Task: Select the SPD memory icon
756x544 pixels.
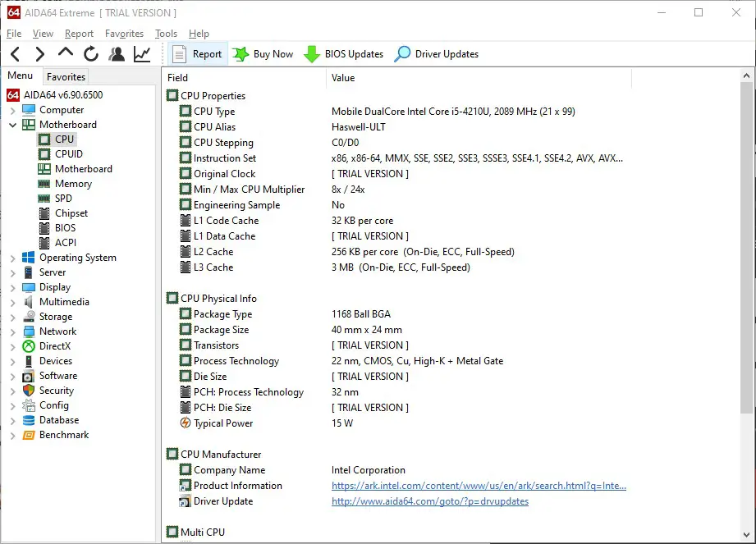Action: tap(44, 199)
